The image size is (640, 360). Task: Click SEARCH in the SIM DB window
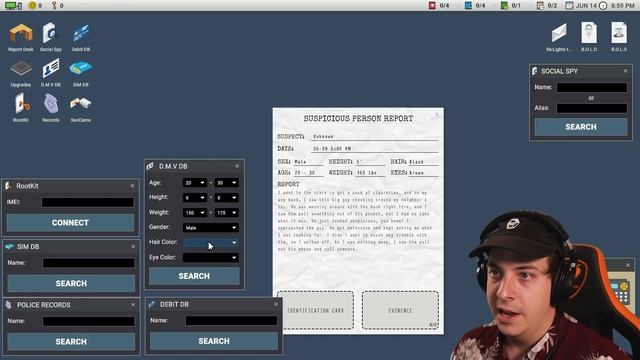click(71, 283)
